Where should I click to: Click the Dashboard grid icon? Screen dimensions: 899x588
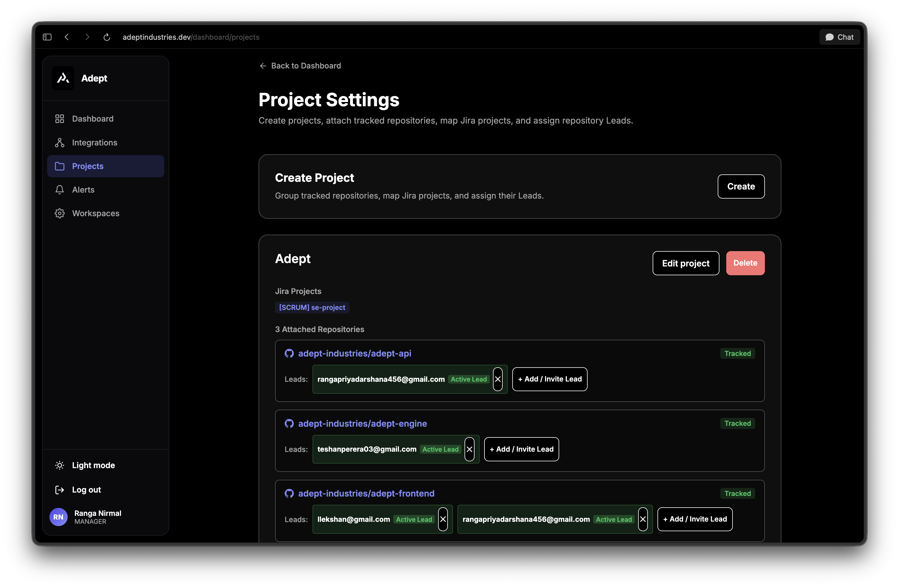tap(60, 118)
